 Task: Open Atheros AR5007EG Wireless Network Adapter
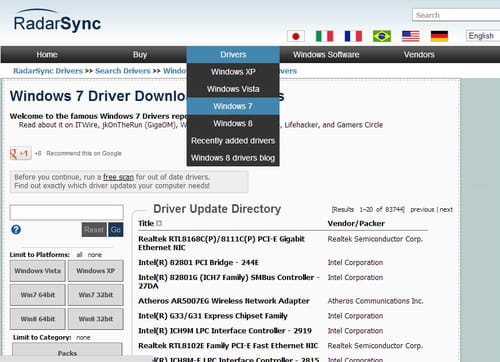(224, 301)
